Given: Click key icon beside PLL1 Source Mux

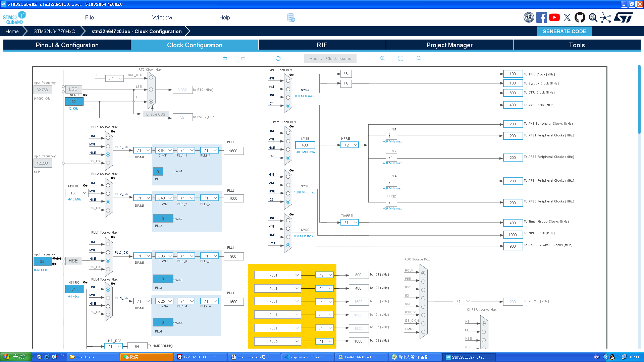Looking at the screenshot, I should (113, 131).
